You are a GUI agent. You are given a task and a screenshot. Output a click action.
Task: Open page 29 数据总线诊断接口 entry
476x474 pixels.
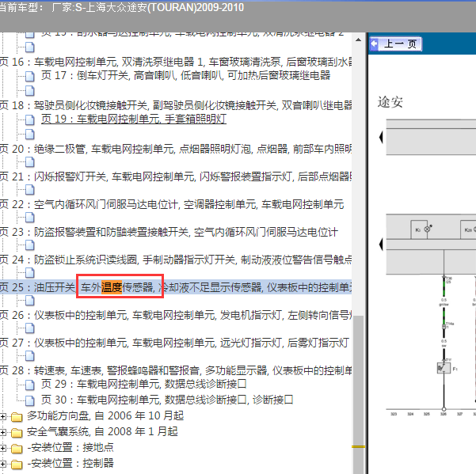[x=144, y=384]
